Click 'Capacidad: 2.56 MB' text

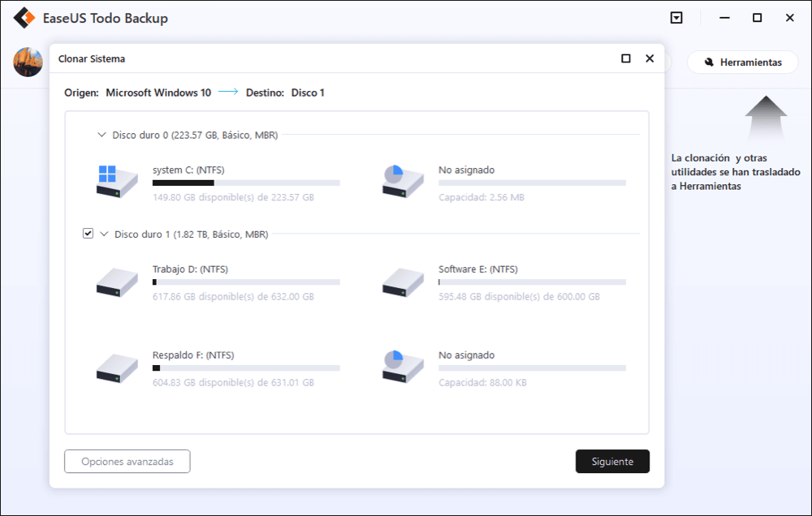pyautogui.click(x=481, y=197)
